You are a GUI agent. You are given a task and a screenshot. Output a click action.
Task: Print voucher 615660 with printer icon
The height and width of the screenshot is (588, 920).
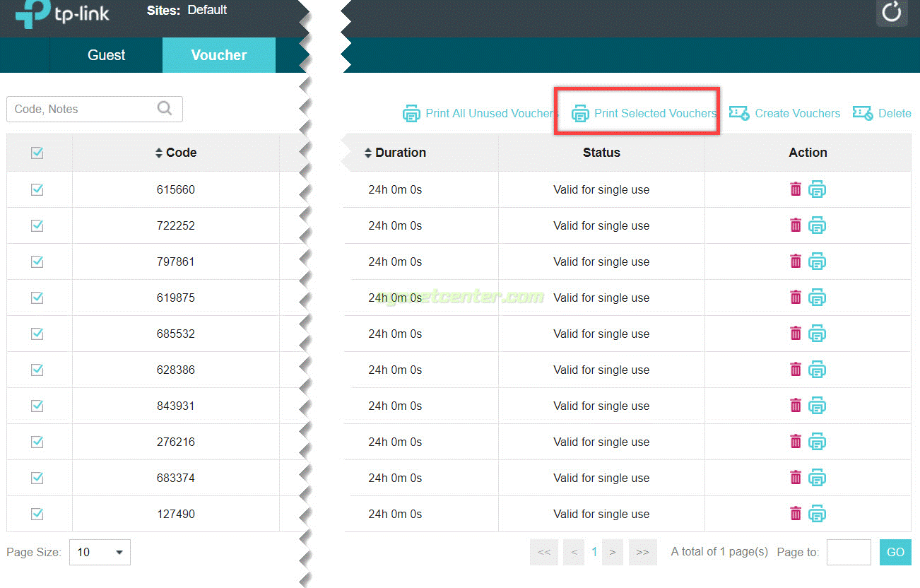coord(817,189)
